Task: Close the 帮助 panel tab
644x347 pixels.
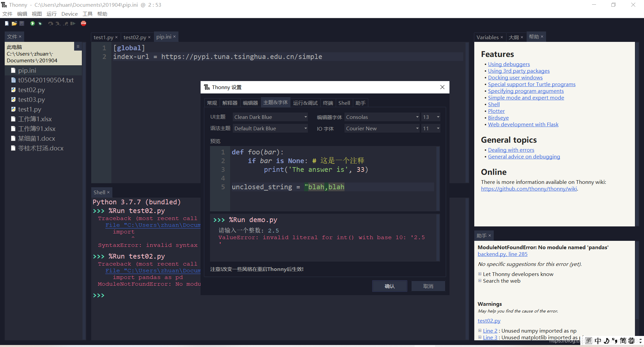Action: pos(542,37)
